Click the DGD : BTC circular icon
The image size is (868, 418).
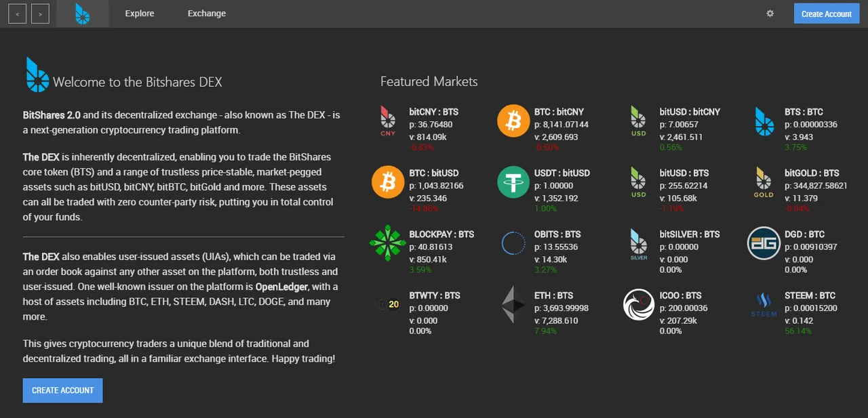click(x=764, y=243)
